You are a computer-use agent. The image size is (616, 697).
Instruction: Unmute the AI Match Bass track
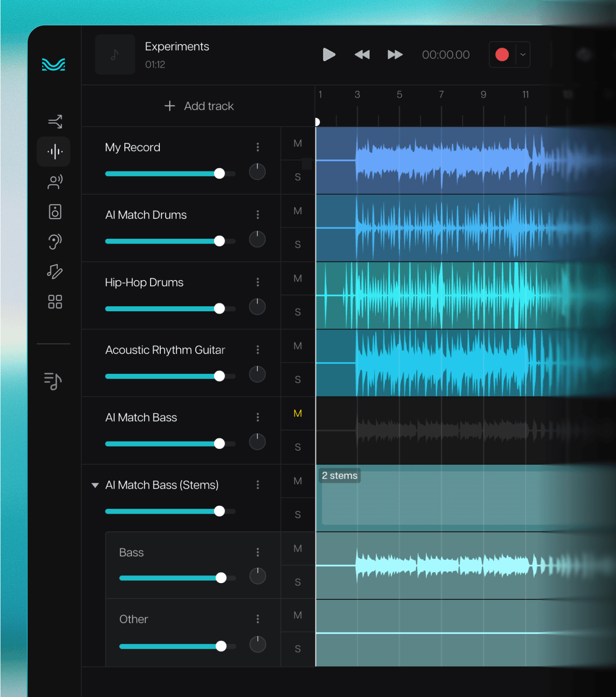point(298,413)
